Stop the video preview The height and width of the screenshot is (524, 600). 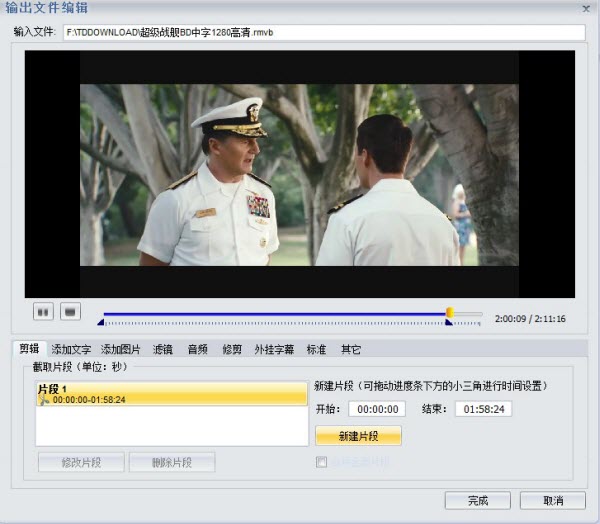(70, 312)
